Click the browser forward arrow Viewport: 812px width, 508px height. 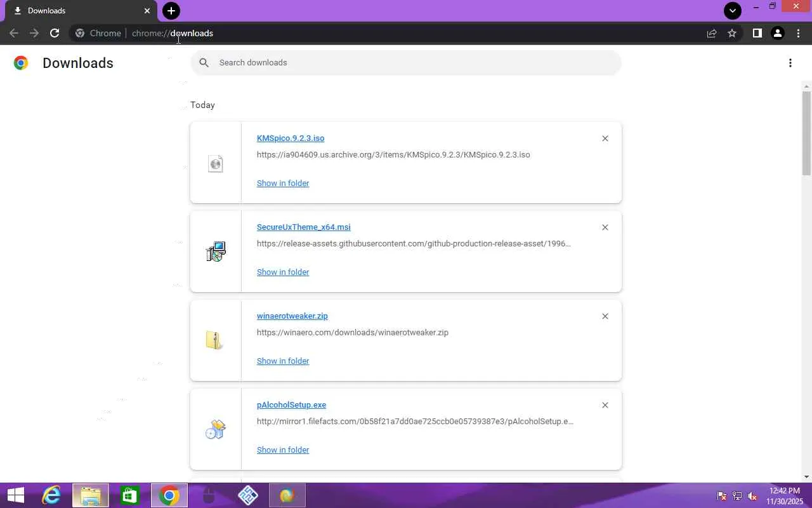coord(34,33)
